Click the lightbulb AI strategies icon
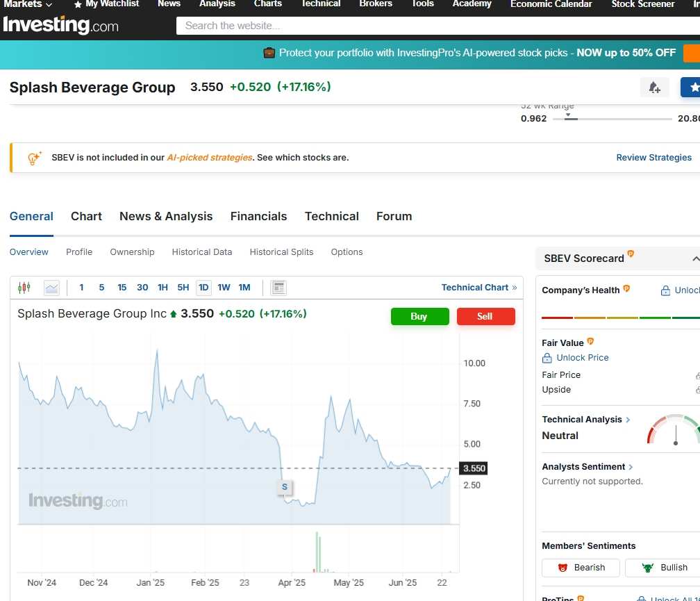The height and width of the screenshot is (601, 700). (35, 158)
